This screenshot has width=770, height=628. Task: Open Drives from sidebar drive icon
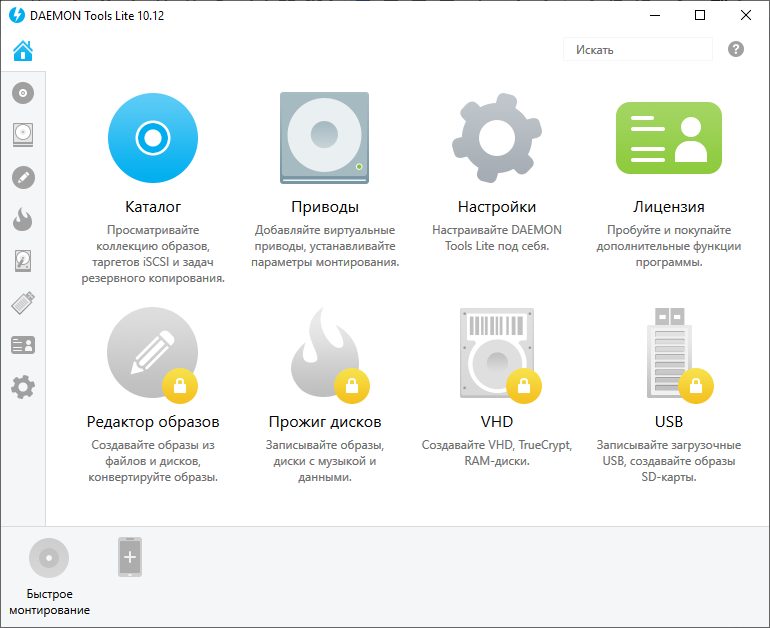23,135
